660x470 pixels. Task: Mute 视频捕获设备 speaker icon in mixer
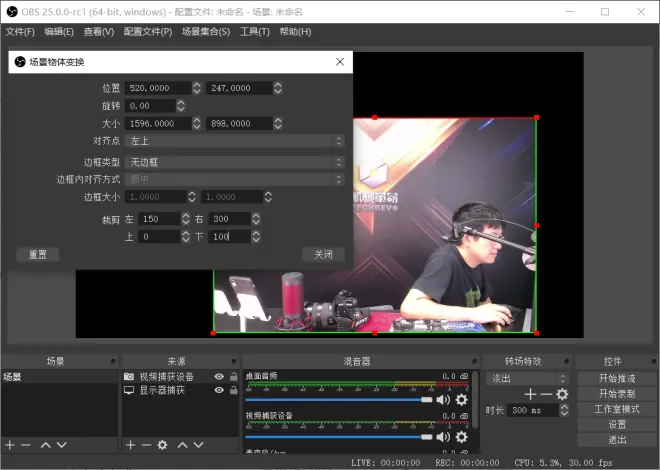pyautogui.click(x=443, y=437)
